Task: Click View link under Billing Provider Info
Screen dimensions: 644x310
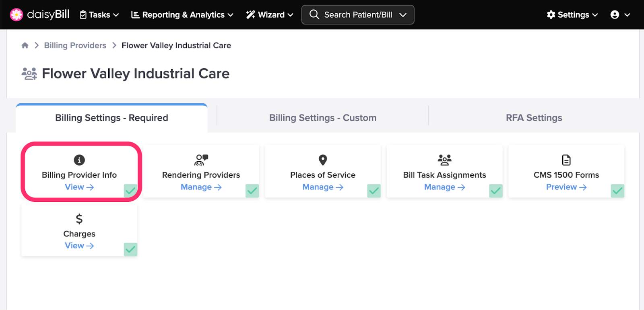Action: coord(79,187)
